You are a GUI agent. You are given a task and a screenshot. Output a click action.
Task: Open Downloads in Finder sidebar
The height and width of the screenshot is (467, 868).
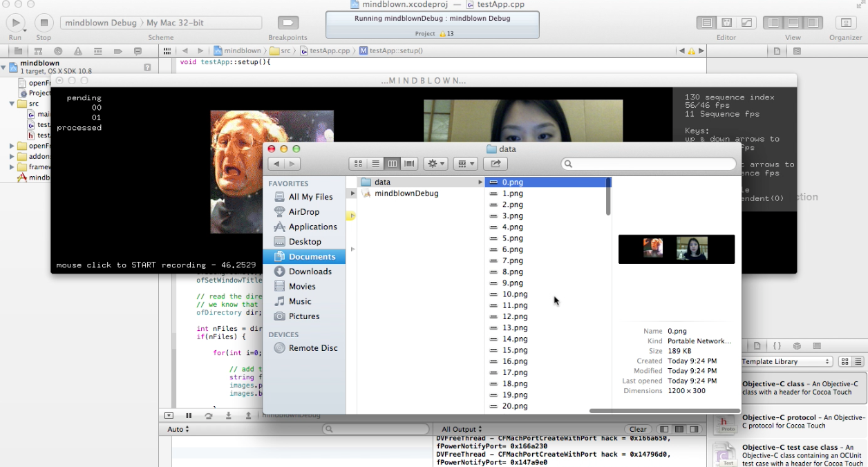click(304, 271)
